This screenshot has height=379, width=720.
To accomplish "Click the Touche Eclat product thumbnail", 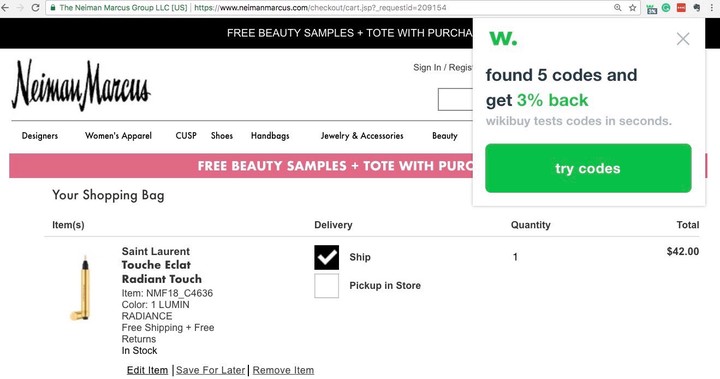I will tap(82, 288).
